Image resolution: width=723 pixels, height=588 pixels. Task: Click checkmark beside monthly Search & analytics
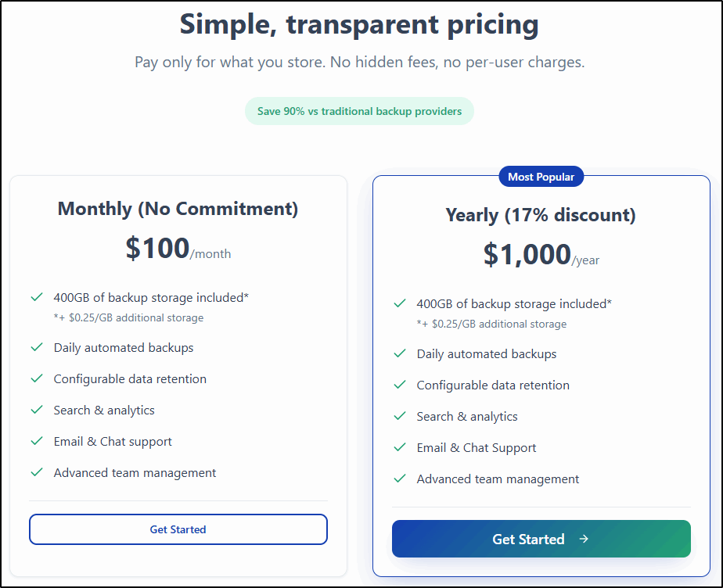click(x=36, y=410)
